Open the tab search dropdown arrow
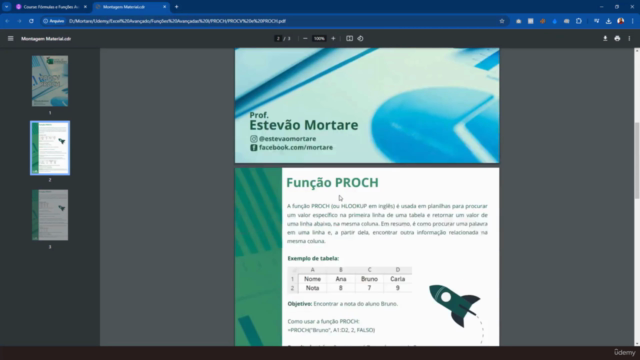This screenshot has width=640, height=360. [7, 7]
